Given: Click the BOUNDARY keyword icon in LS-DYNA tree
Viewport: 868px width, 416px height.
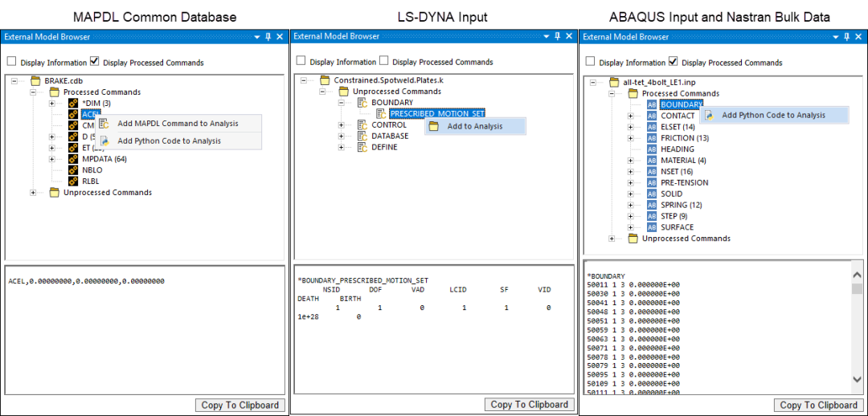Looking at the screenshot, I should coord(362,103).
